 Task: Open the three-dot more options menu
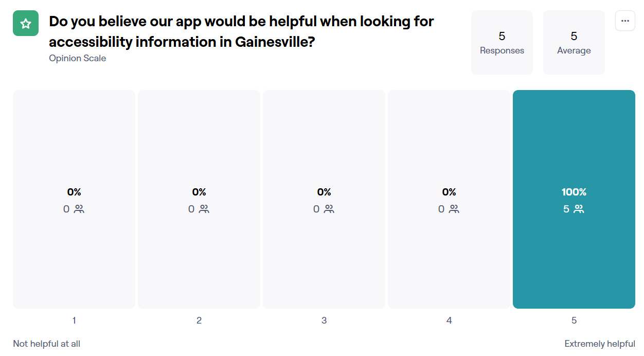pyautogui.click(x=625, y=21)
